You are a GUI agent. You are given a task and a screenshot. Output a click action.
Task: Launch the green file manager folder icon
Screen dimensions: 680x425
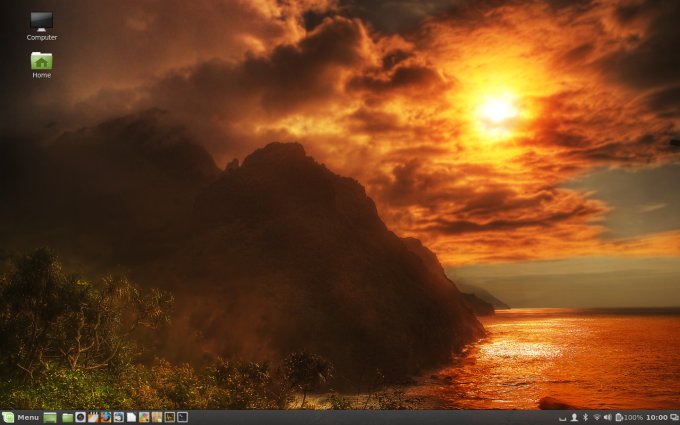67,417
